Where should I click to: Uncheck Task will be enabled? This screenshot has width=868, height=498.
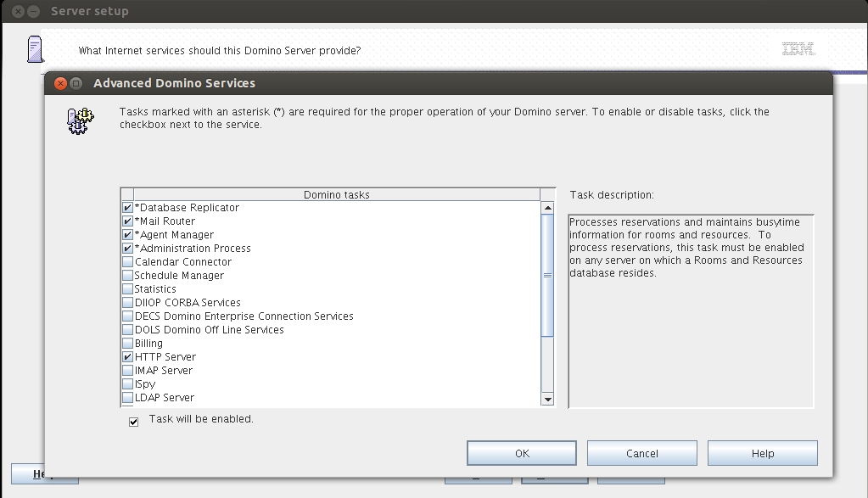coord(132,421)
